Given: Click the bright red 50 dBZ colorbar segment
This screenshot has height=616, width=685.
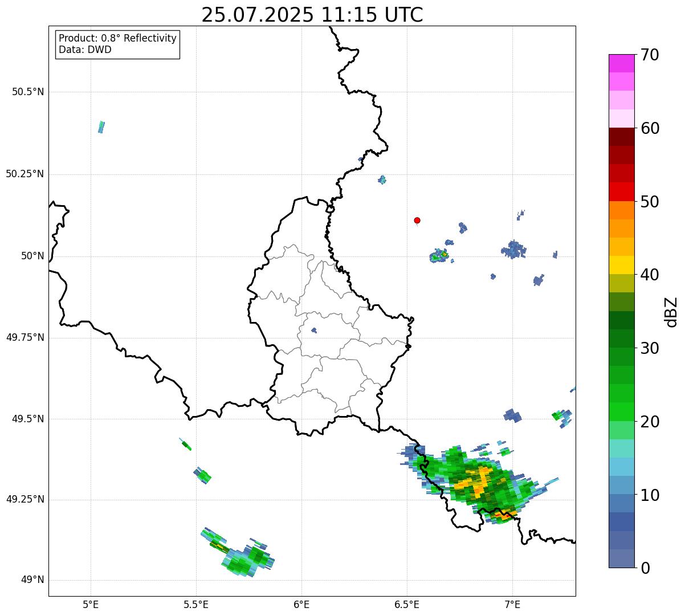Looking at the screenshot, I should [x=621, y=191].
